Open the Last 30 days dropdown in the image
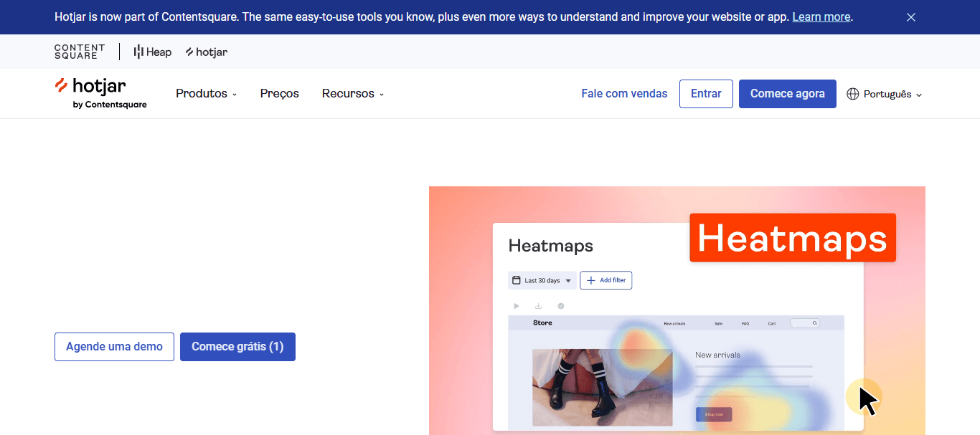Viewport: 980px width, 435px height. (542, 280)
